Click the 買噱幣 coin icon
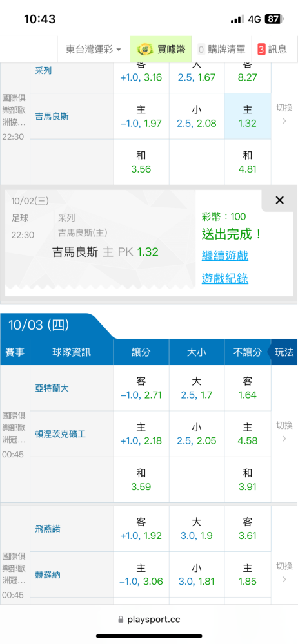The height and width of the screenshot is (644, 298). [145, 50]
